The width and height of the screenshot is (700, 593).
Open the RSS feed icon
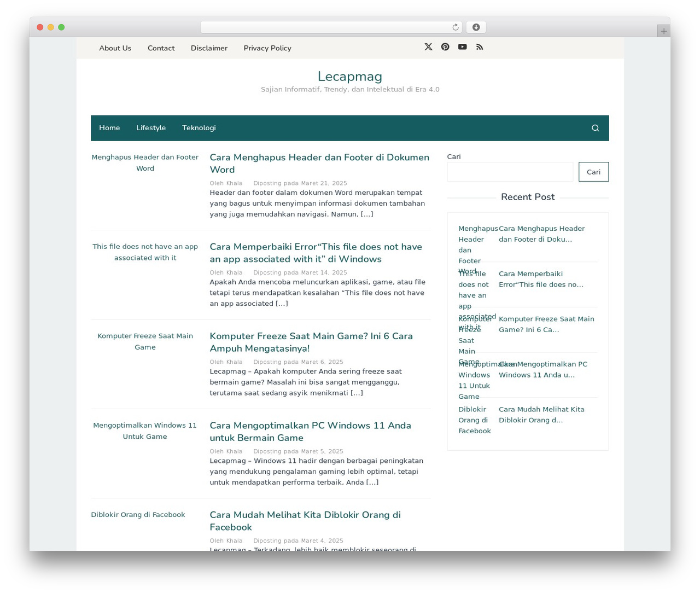(x=480, y=47)
